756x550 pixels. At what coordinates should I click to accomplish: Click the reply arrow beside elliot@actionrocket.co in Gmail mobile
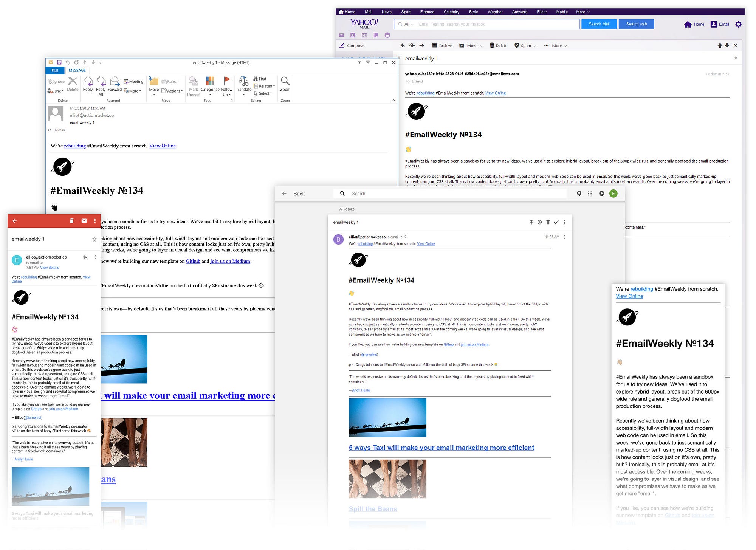point(85,257)
